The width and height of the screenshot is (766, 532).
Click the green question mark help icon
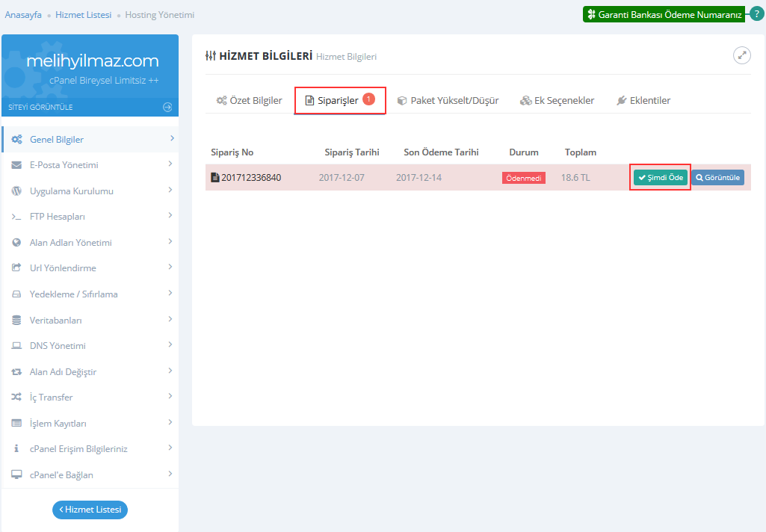click(x=756, y=14)
